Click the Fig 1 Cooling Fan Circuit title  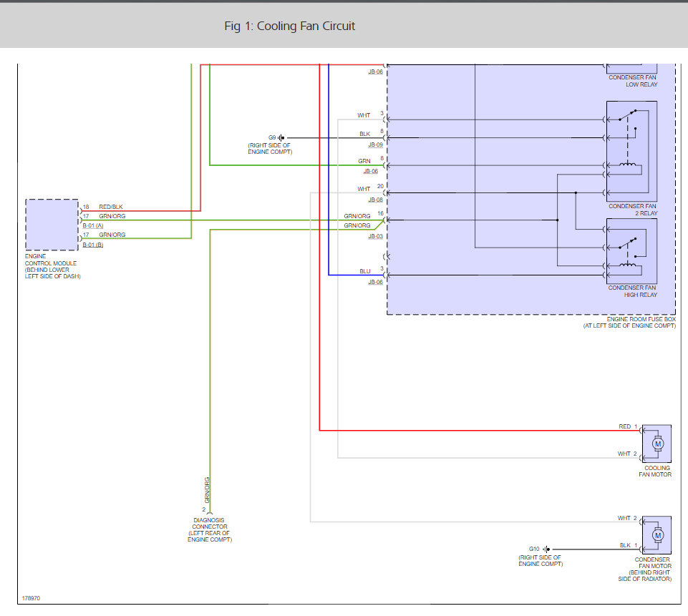289,26
